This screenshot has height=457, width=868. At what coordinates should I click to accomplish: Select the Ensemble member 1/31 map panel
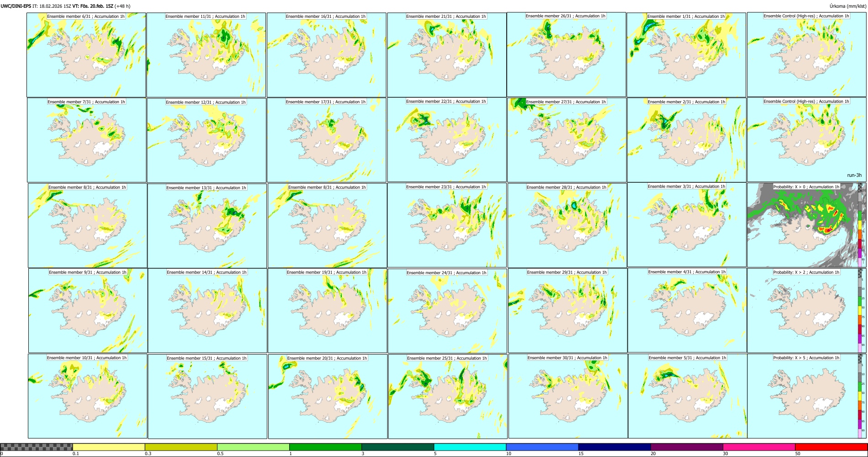686,55
